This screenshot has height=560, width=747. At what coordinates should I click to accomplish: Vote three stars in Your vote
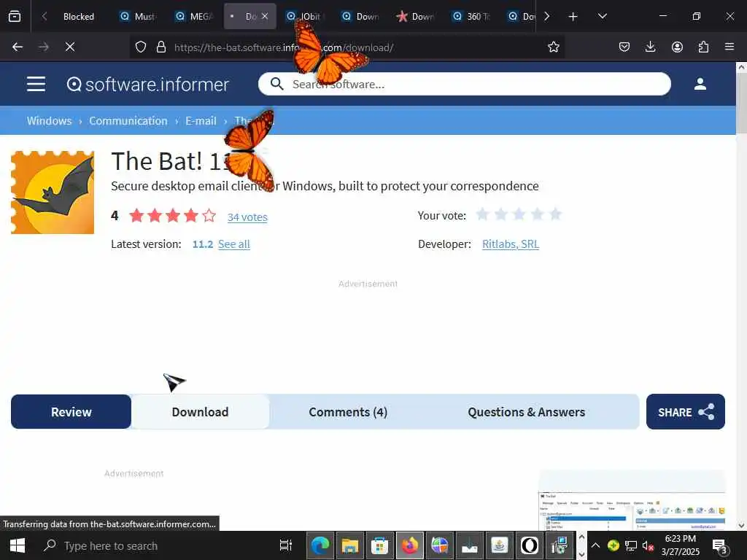click(519, 215)
